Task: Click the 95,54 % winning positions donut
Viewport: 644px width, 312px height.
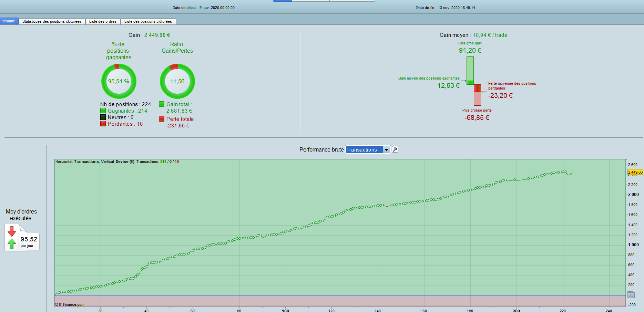Action: pyautogui.click(x=119, y=81)
